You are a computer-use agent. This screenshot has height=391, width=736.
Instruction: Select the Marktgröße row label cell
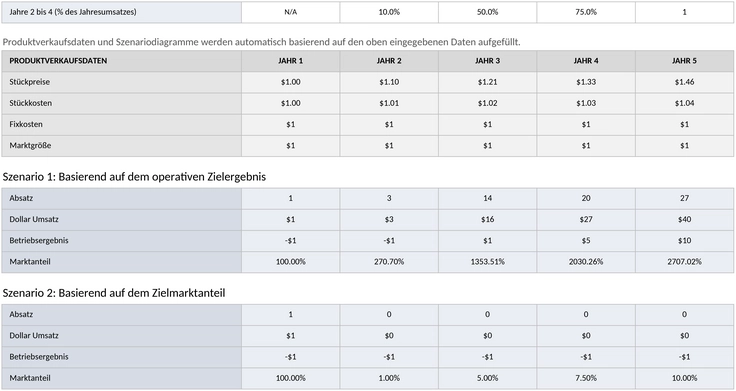click(122, 146)
